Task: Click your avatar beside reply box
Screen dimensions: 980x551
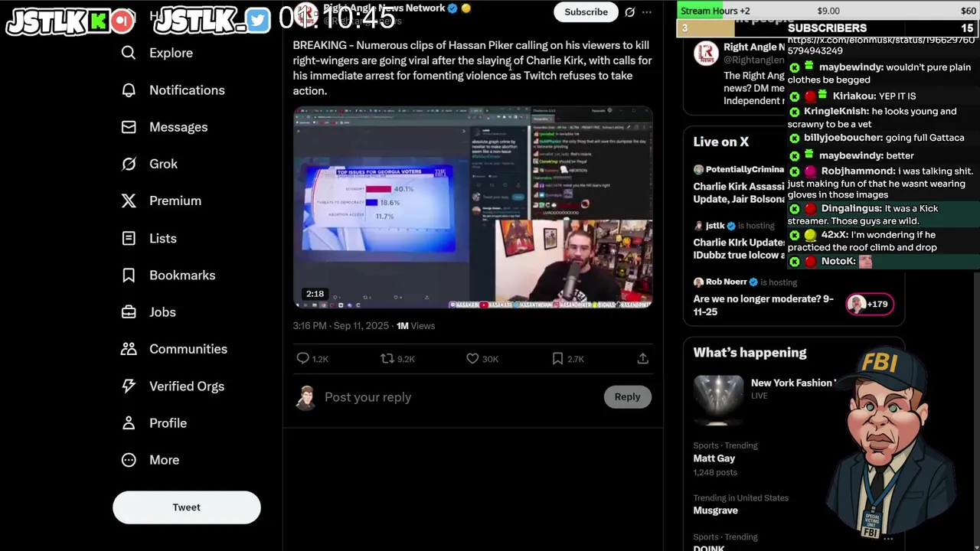Action: 305,398
